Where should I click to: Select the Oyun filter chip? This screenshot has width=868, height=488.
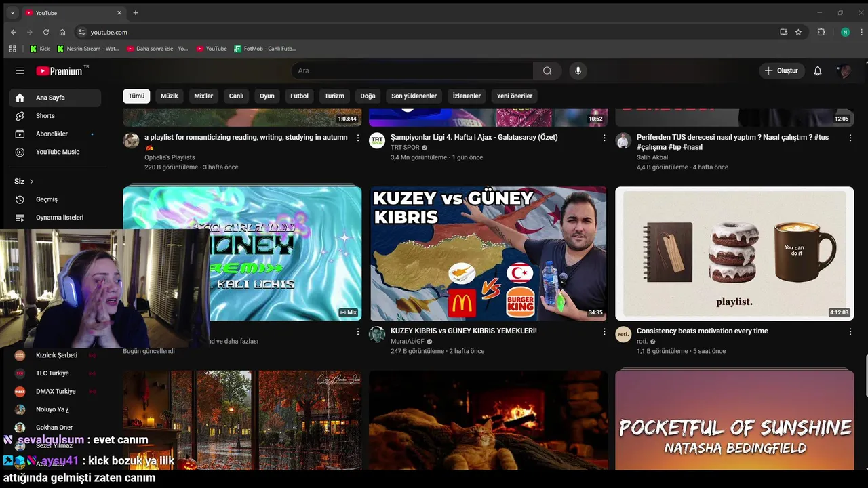click(267, 96)
